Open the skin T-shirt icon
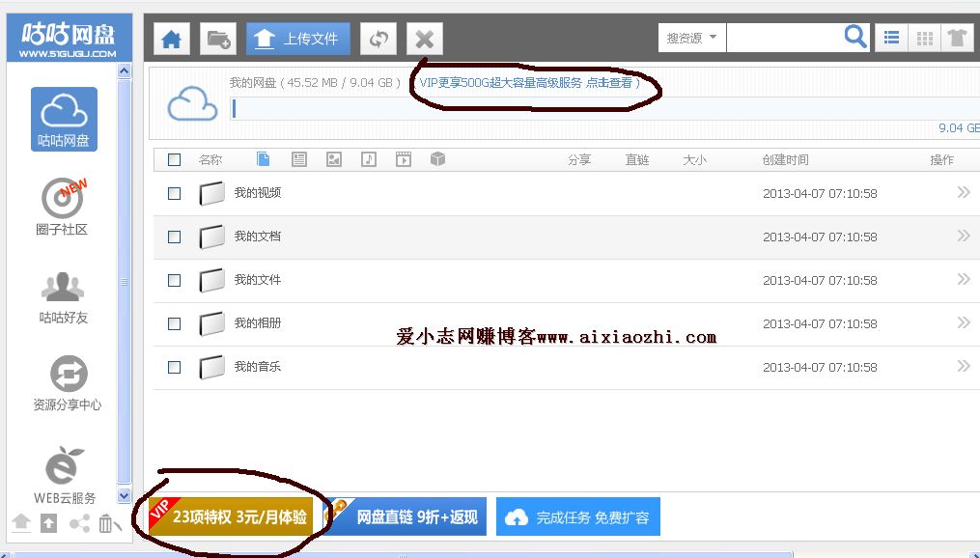This screenshot has height=558, width=980. coord(957,38)
